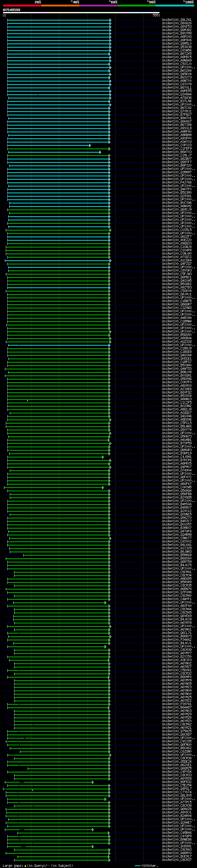Open hit UniRef100_Q9LZ41
The width and height of the screenshot is (197, 868).
[x=177, y=20]
